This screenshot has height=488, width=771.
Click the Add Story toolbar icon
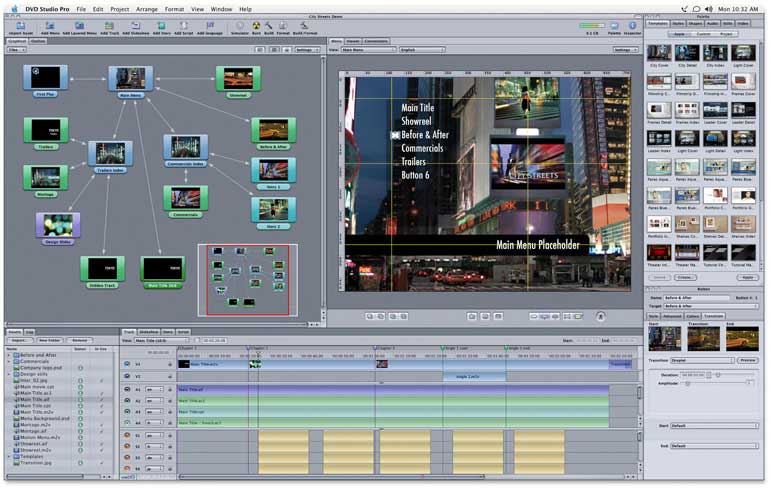pos(161,26)
